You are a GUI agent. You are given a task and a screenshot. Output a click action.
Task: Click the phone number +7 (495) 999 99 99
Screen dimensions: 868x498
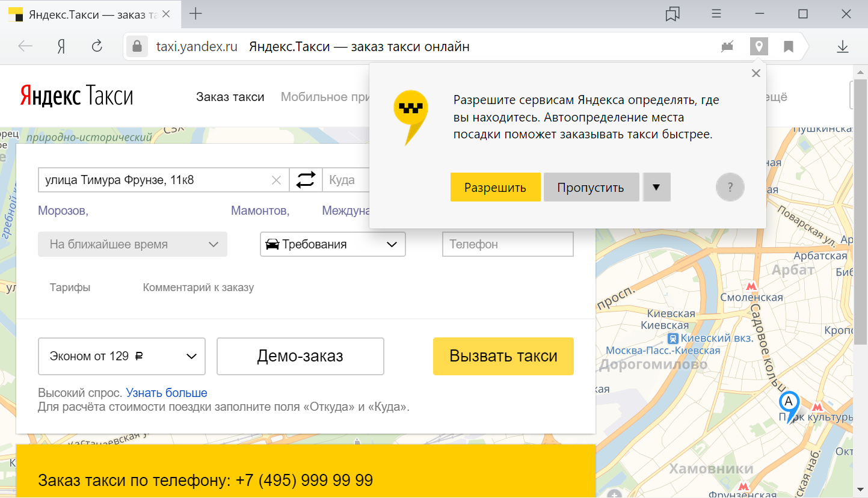pos(304,481)
